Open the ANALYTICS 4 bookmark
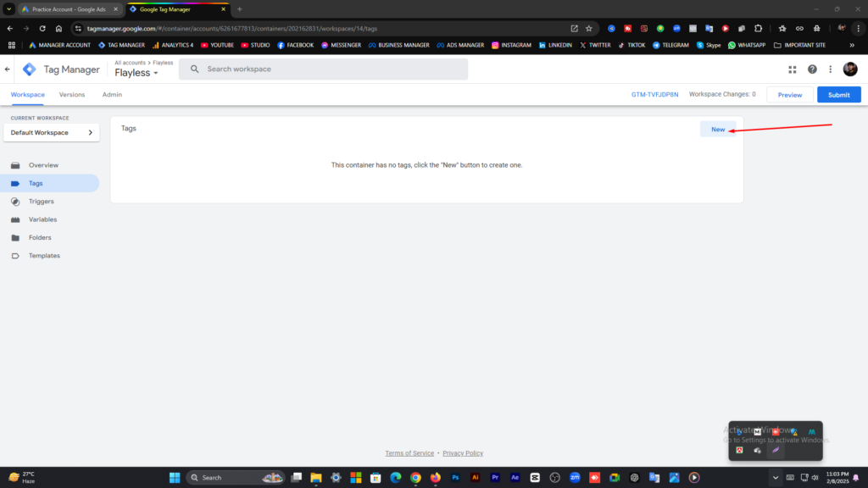 (173, 46)
